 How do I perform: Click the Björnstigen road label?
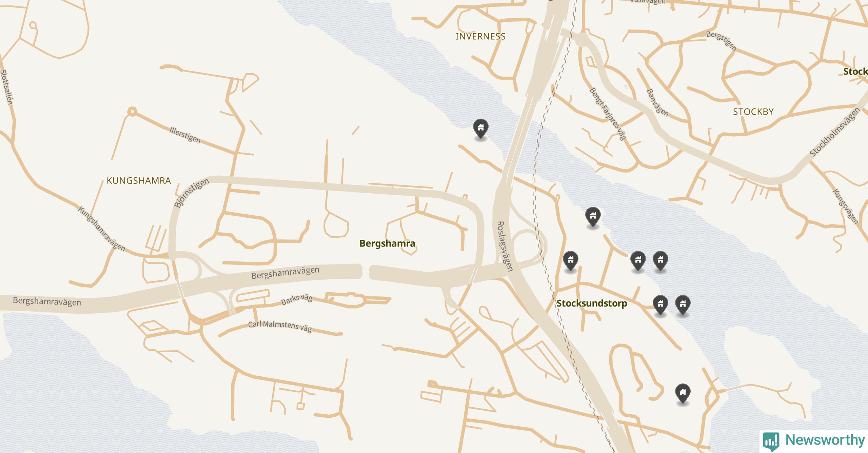[192, 193]
